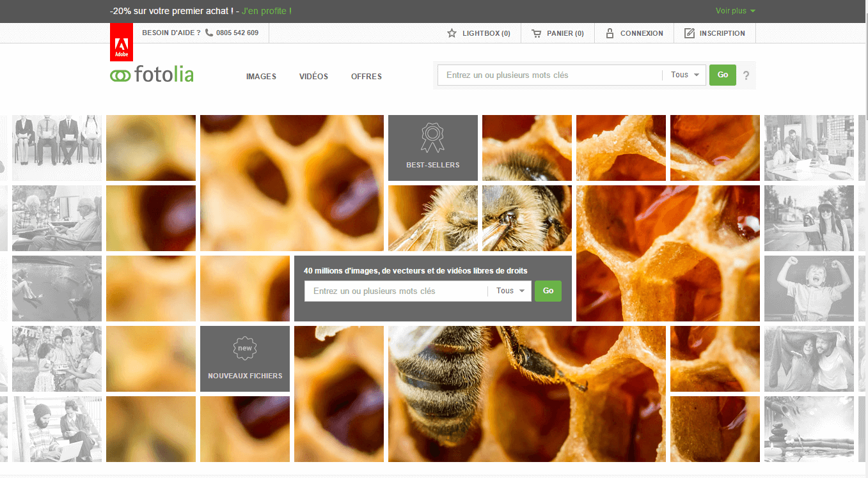The width and height of the screenshot is (868, 478).
Task: Open the Offres menu
Action: (x=366, y=77)
